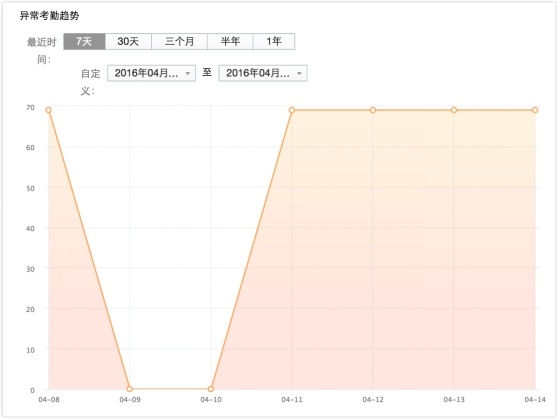The width and height of the screenshot is (559, 420).
Task: Click the 04-10 x-axis label
Action: [211, 400]
